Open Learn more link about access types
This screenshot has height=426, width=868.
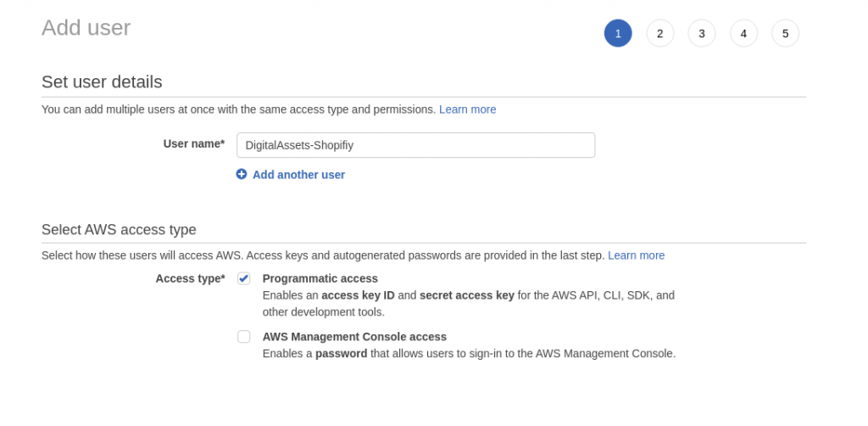(x=636, y=255)
